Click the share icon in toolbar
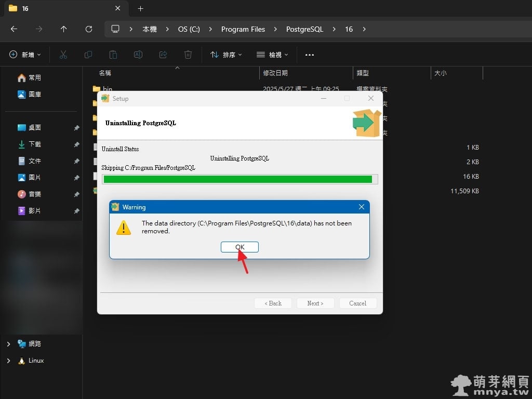 [x=163, y=55]
